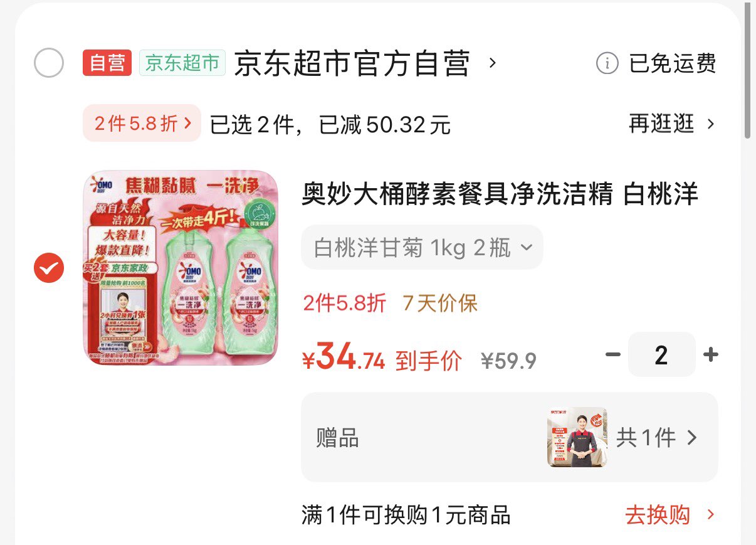This screenshot has height=545, width=756.
Task: Open the 2件5.8折 promotion pill
Action: pos(142,124)
